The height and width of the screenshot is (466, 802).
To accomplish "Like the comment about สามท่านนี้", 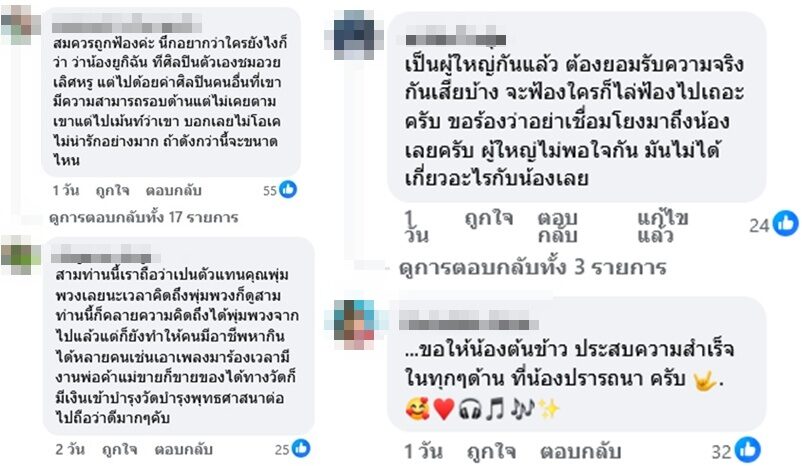I will (119, 449).
